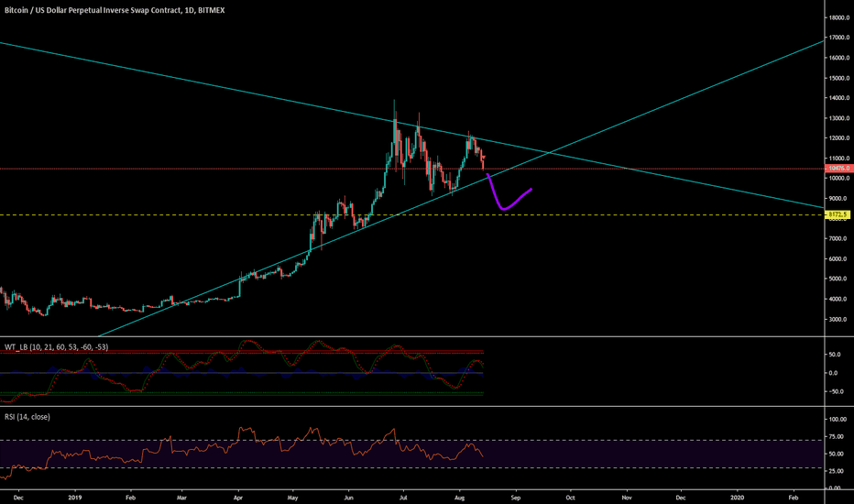Screen dimensions: 854x504
Task: Click the 10000.0 price axis label
Action: click(838, 178)
